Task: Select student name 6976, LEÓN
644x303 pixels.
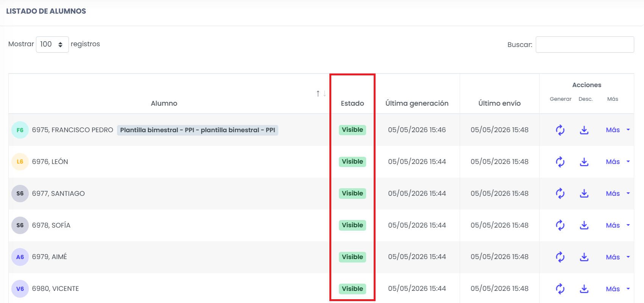Action: pyautogui.click(x=50, y=162)
